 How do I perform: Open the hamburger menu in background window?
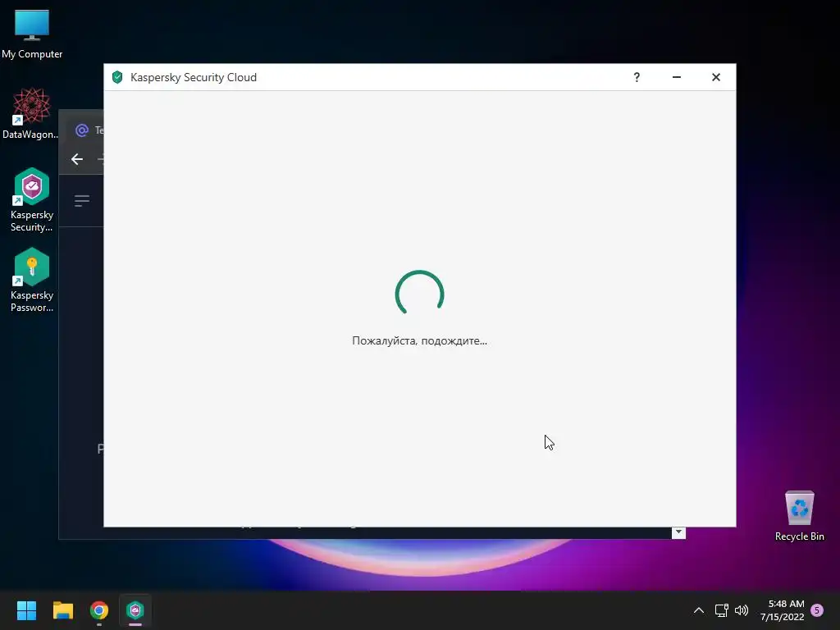[82, 201]
